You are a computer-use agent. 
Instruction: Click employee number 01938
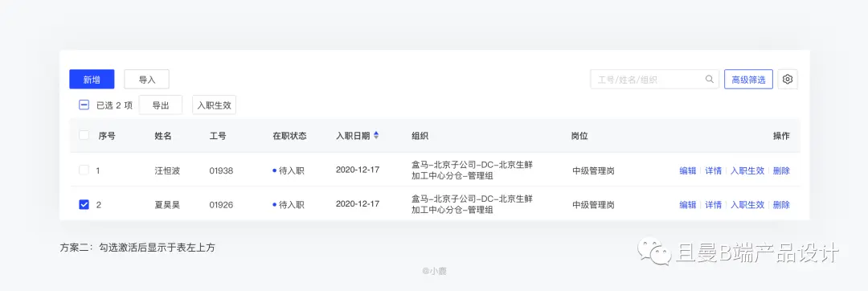coord(221,170)
